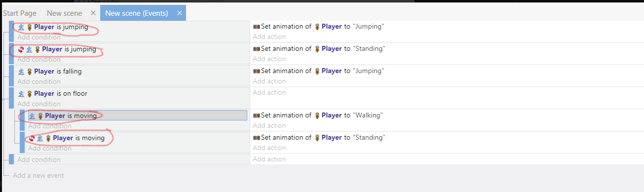Click the Player icon in "Standing" action of last sub-event
Image resolution: width=644 pixels, height=192 pixels.
[x=317, y=138]
